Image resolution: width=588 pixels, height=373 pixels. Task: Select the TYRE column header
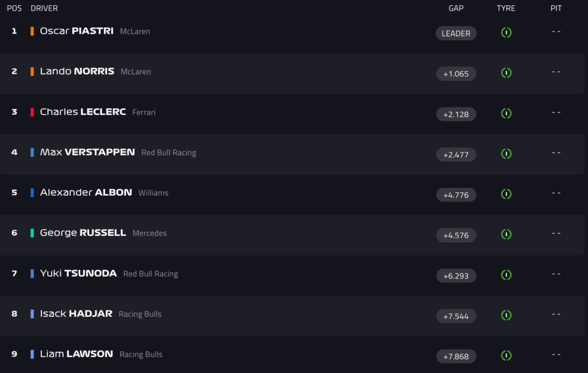click(506, 9)
